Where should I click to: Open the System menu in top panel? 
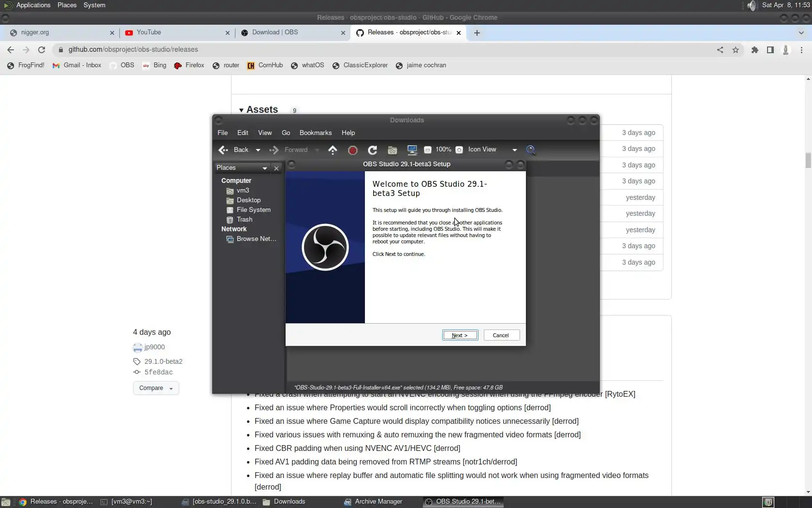click(x=94, y=5)
